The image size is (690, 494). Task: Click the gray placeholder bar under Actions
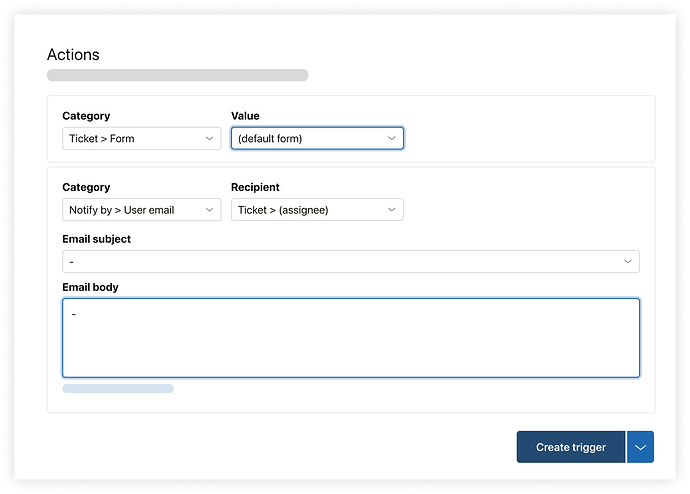[x=177, y=75]
